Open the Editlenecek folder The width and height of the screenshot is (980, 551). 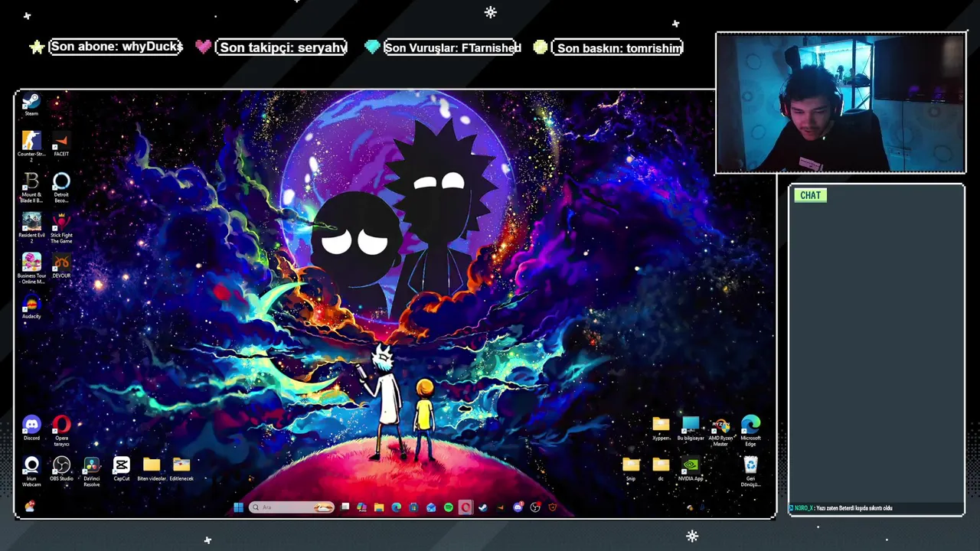pos(181,468)
